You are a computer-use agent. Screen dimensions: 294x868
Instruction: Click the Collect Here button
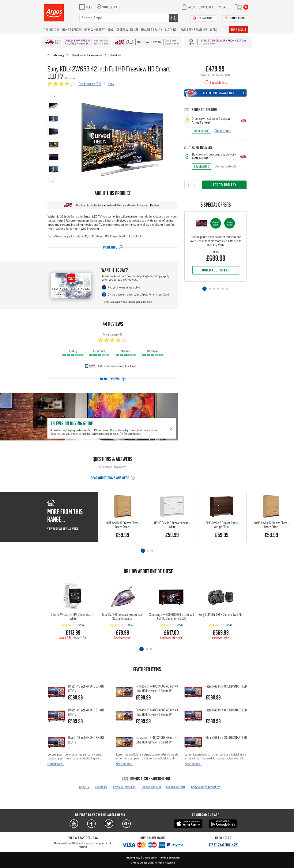click(202, 131)
